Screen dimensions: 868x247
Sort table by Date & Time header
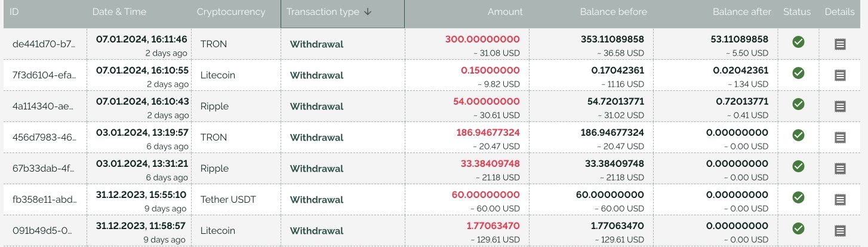tap(119, 12)
